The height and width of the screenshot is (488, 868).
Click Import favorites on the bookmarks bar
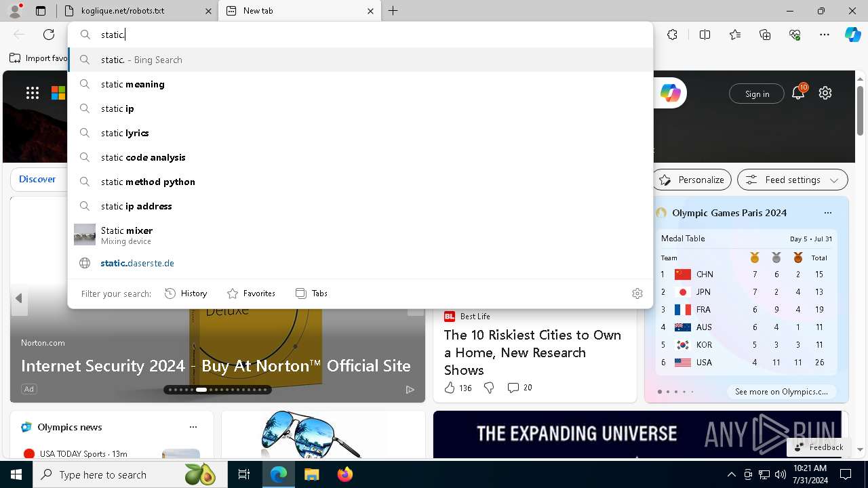(39, 58)
